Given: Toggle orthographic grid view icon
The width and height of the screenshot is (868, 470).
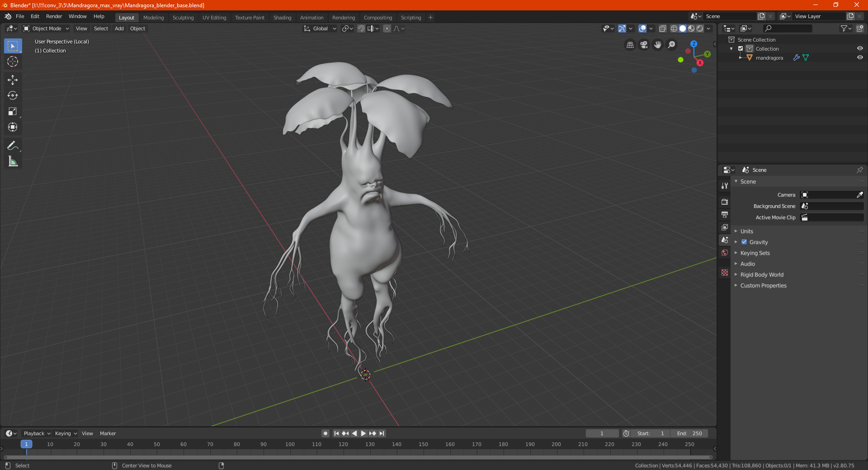Looking at the screenshot, I should (x=630, y=45).
